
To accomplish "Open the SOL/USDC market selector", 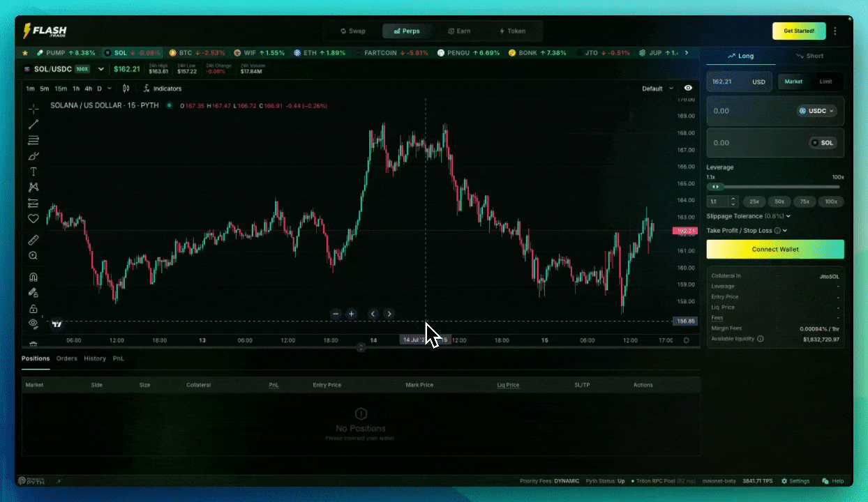I will pos(63,69).
